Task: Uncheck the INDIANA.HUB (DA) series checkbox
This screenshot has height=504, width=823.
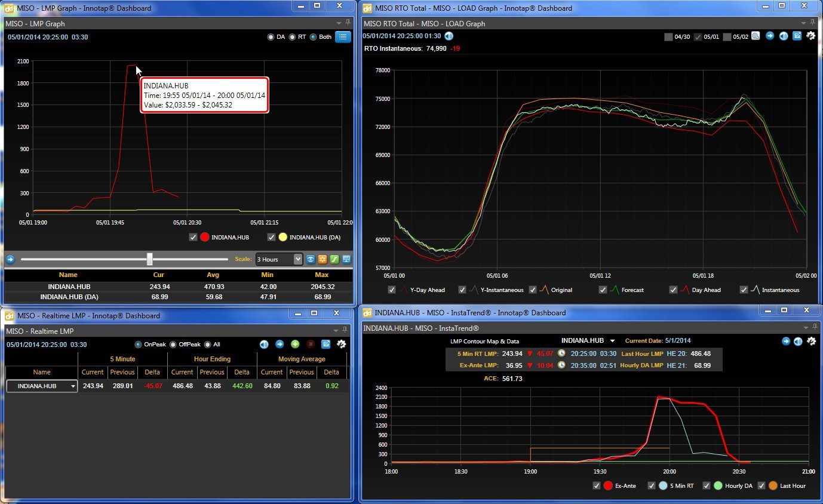Action: (272, 237)
